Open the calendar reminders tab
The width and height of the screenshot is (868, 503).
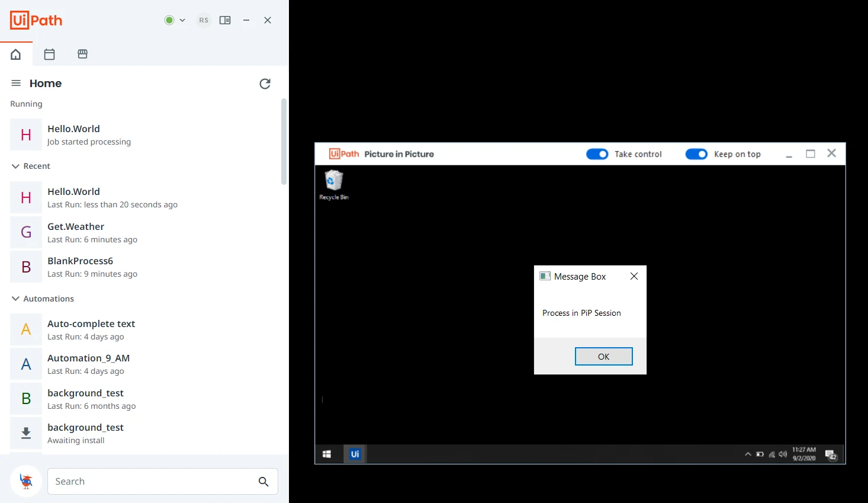tap(50, 55)
